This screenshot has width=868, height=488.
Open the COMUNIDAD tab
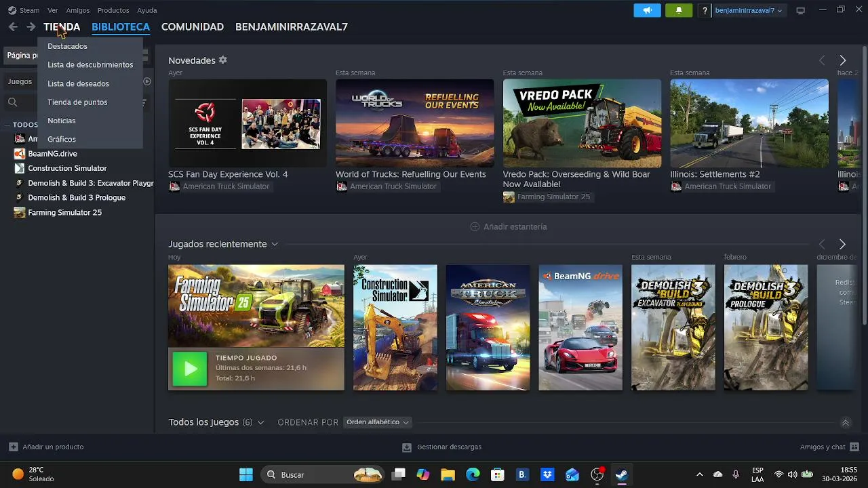[193, 27]
